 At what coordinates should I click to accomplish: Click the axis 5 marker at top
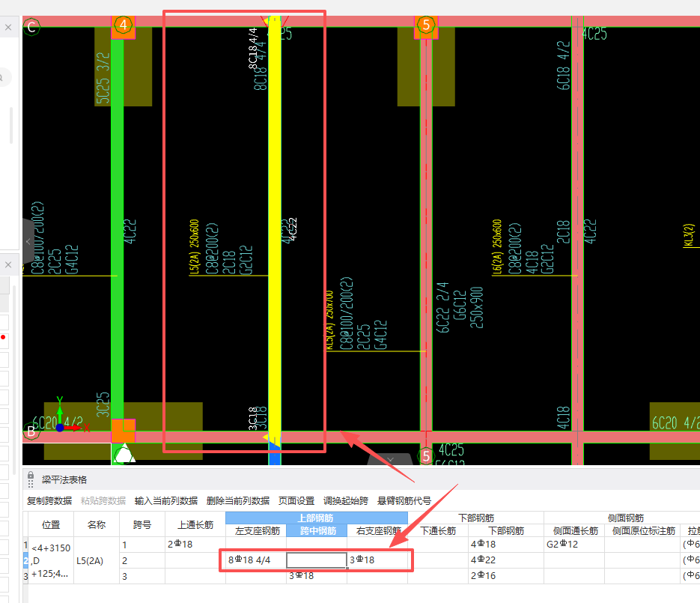pyautogui.click(x=426, y=25)
